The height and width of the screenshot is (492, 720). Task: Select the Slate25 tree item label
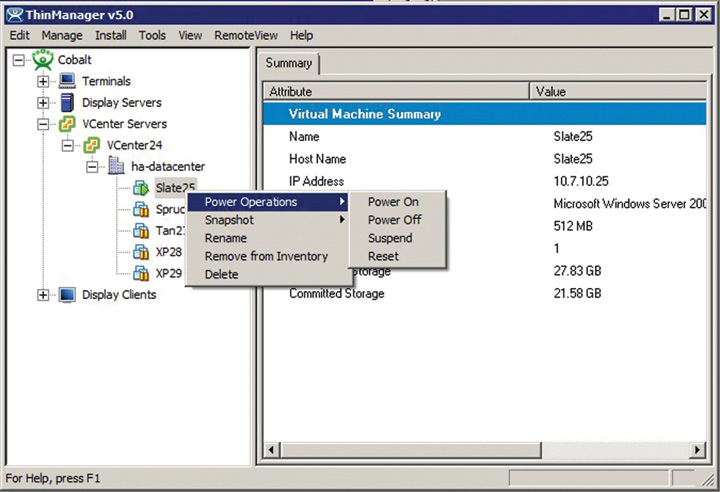coord(175,187)
